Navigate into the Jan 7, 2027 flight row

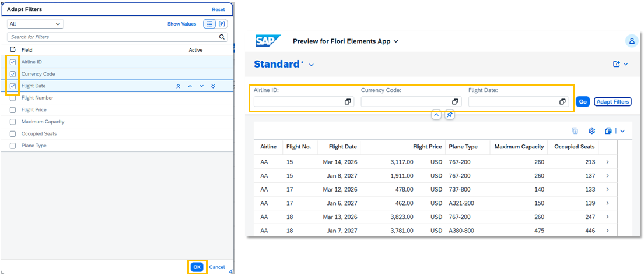tap(607, 231)
